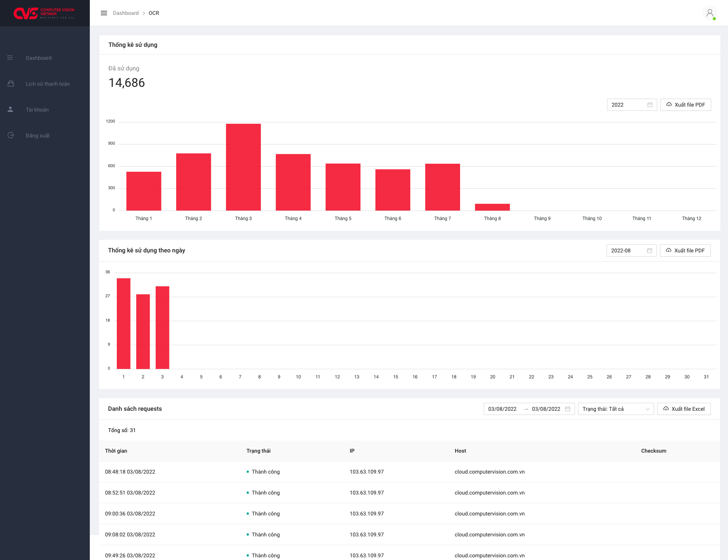Screen dimensions: 728x560
Task: Click the day 1 bar in daily chart
Action: pos(124,324)
